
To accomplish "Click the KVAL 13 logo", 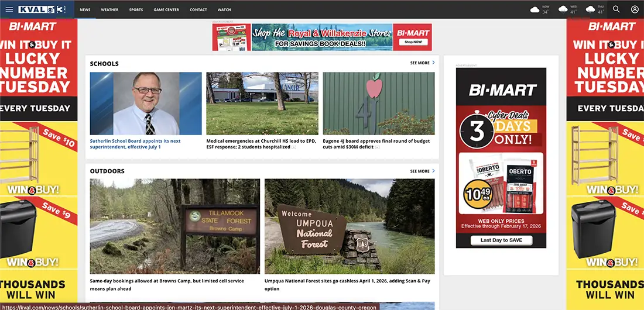I will 42,9.
